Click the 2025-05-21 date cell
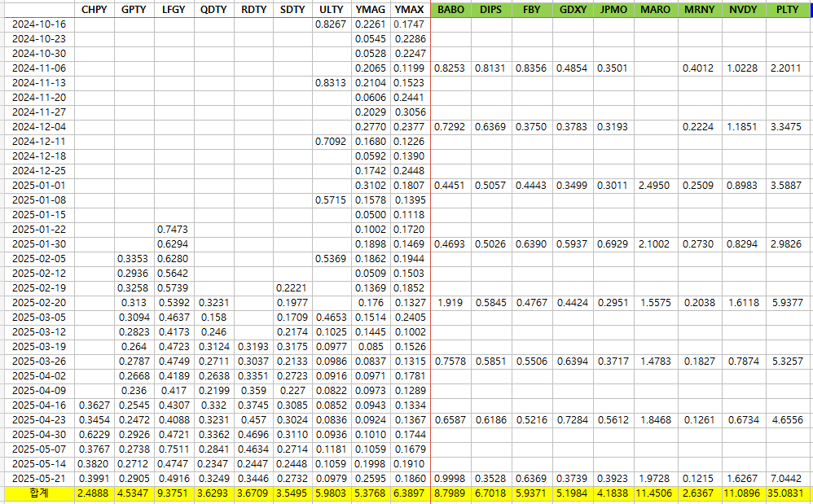The height and width of the screenshot is (504, 813). [40, 479]
